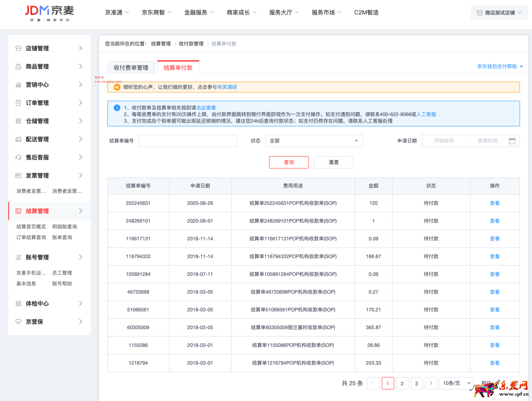Open 发票管理 via its invoice icon
The width and height of the screenshot is (532, 401).
[x=18, y=175]
